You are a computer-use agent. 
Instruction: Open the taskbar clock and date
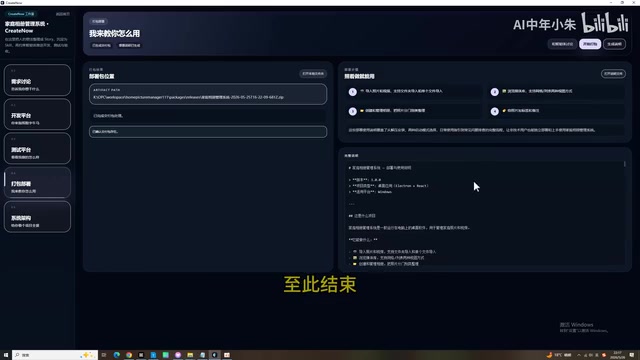click(617, 355)
